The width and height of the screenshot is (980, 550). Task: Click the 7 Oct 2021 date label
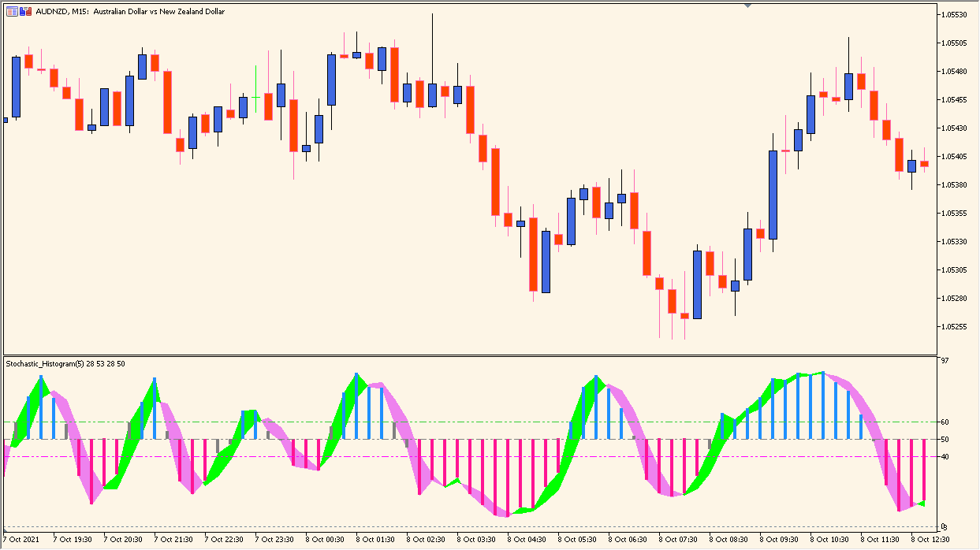(x=20, y=540)
